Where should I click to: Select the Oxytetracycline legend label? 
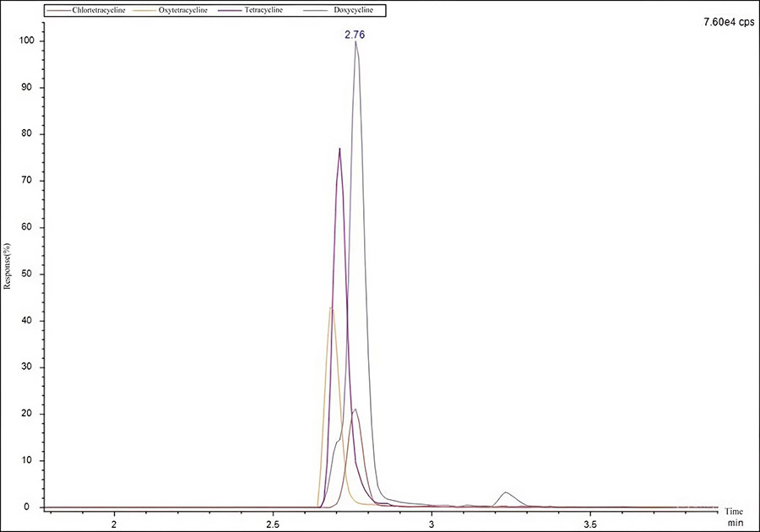pyautogui.click(x=185, y=11)
